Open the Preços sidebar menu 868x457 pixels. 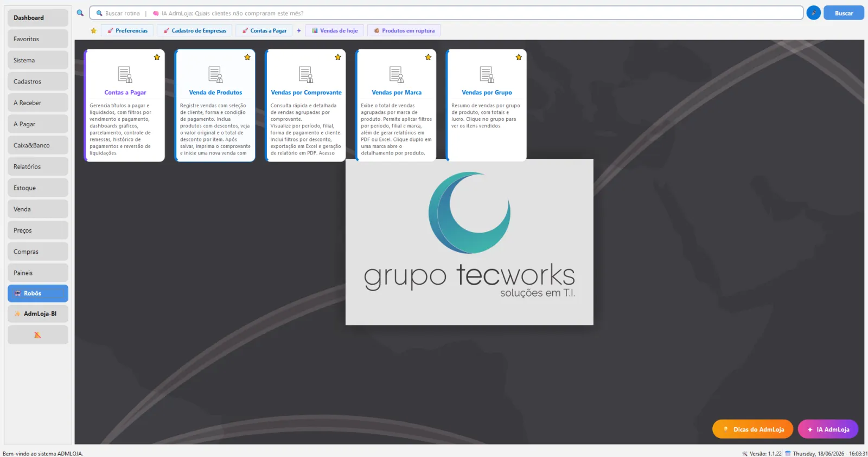(x=38, y=230)
